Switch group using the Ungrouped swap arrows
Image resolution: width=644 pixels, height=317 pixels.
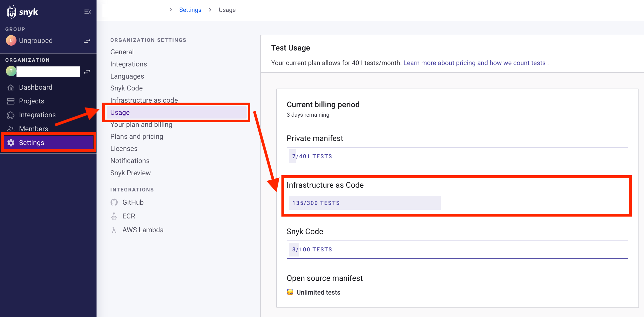pyautogui.click(x=87, y=41)
